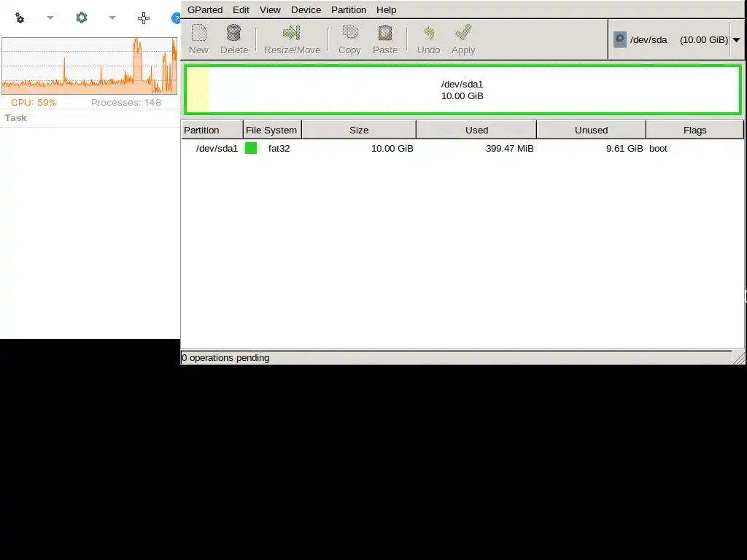Open dropdown arrow beside the settings gear
The image size is (747, 560).
coord(112,17)
